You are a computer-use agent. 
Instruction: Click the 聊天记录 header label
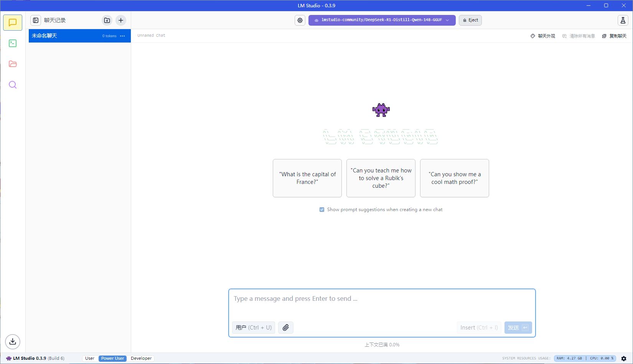pos(55,20)
